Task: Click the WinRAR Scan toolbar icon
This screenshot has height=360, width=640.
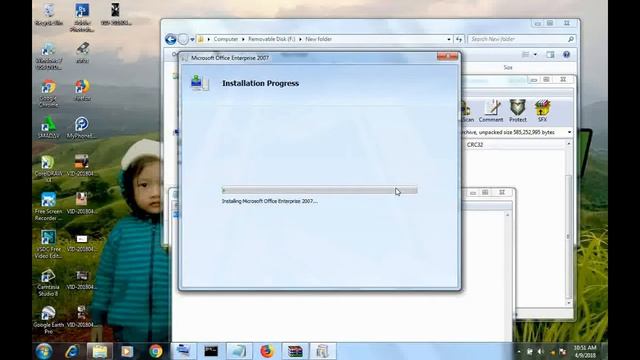Action: [x=467, y=111]
